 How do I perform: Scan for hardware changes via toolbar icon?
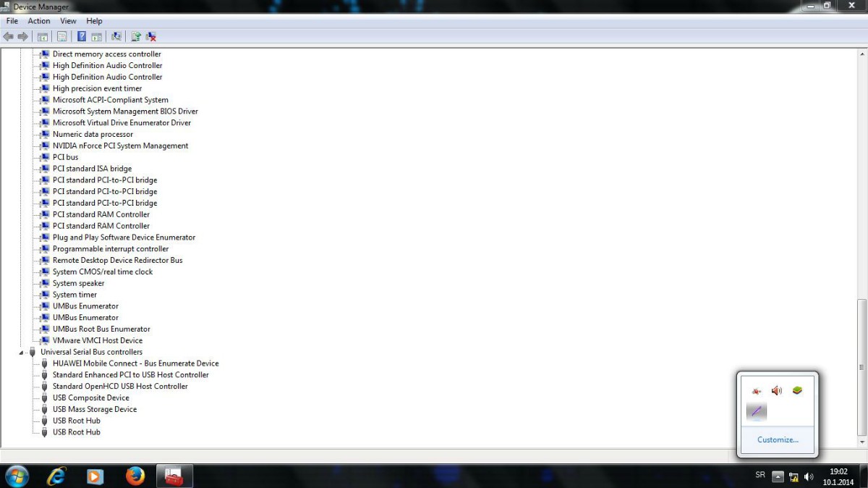pos(116,36)
